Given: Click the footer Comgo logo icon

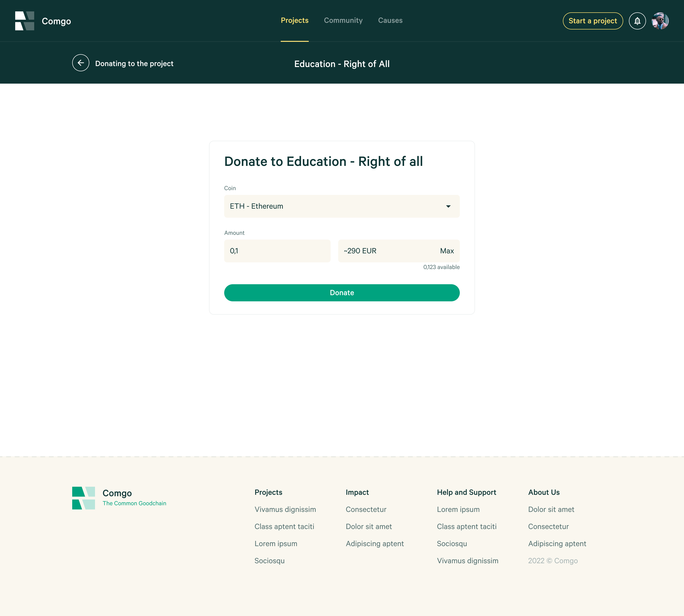Looking at the screenshot, I should (x=84, y=498).
